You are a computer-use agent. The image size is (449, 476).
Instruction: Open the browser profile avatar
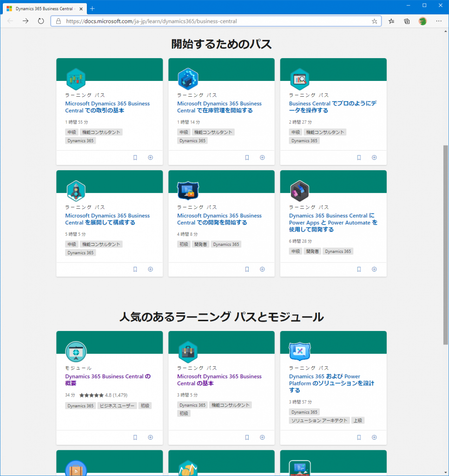point(423,21)
